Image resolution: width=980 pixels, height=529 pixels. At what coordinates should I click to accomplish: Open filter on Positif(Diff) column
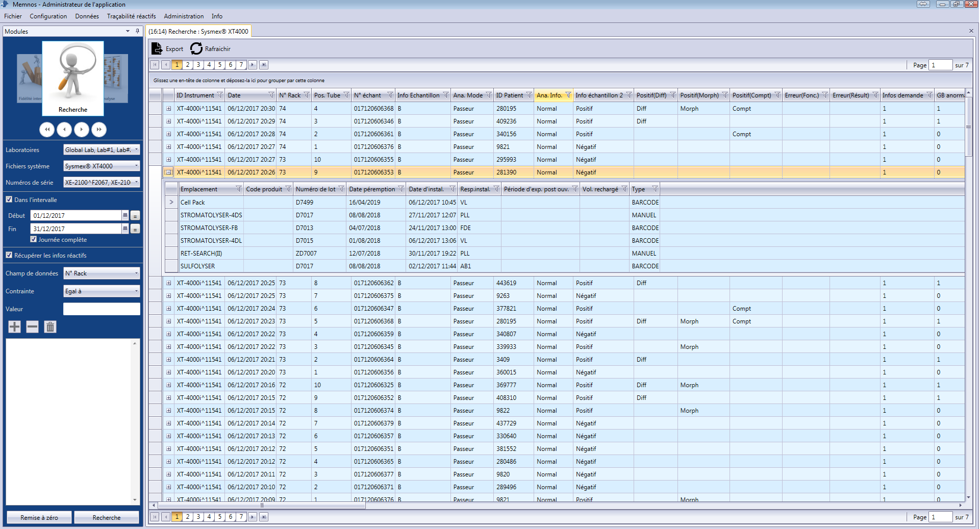[x=673, y=95]
